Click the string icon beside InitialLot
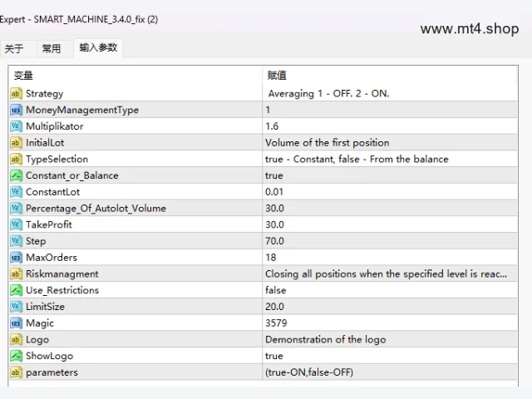532x399 pixels. [x=16, y=142]
